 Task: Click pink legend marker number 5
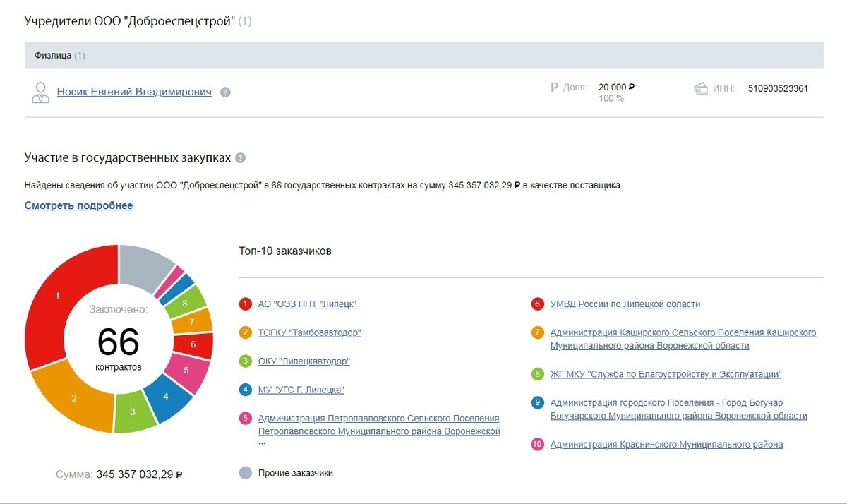pos(246,419)
